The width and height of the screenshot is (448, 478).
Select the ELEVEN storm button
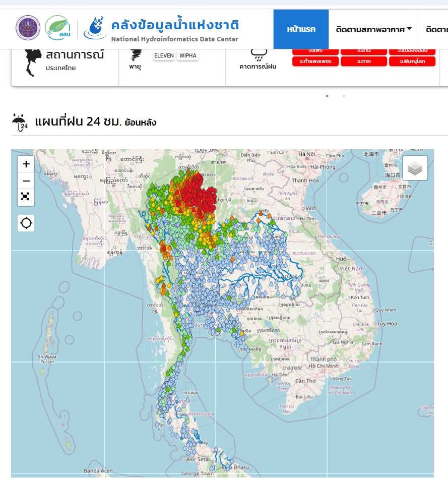164,55
